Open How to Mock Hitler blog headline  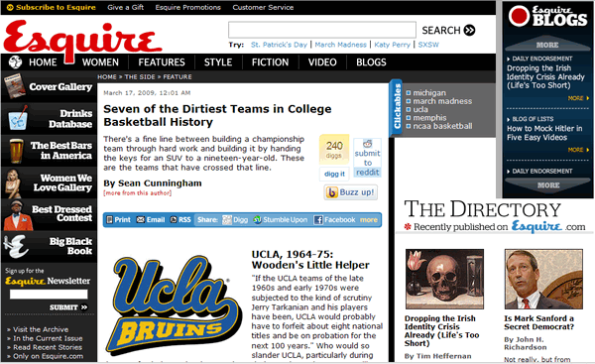click(x=544, y=133)
